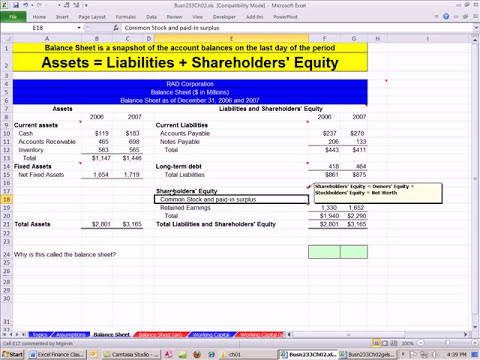Click 'Why is this called the balance sheet?' cell

pos(65,255)
